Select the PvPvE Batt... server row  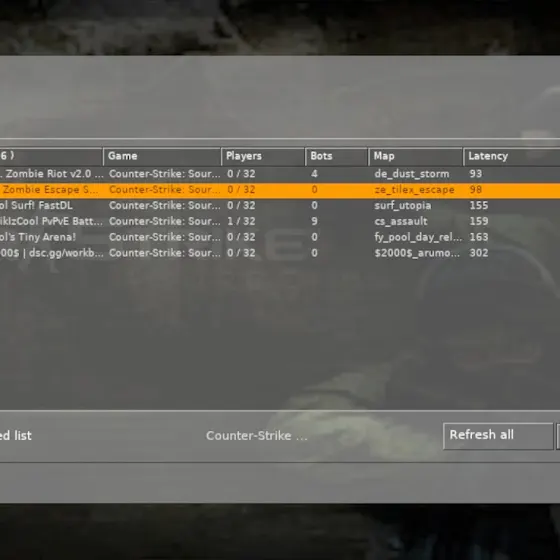click(x=280, y=221)
